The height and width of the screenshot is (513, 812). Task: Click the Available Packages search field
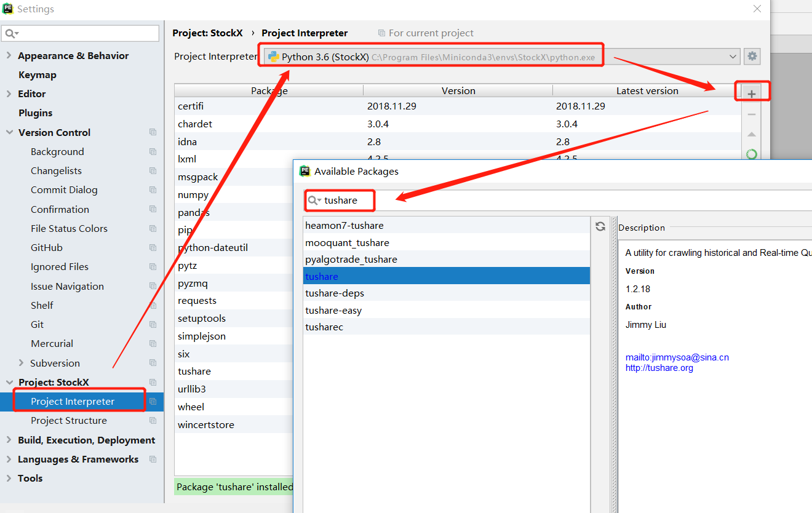(559, 201)
